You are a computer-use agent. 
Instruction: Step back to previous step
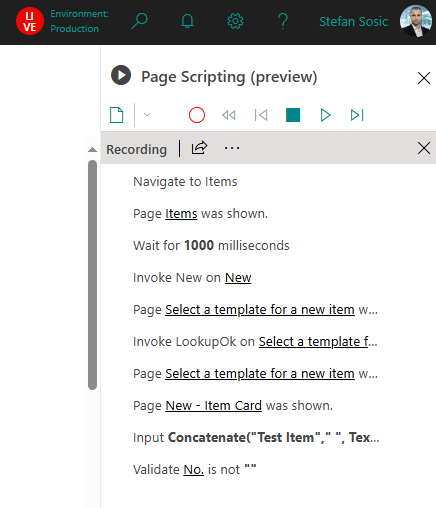261,115
